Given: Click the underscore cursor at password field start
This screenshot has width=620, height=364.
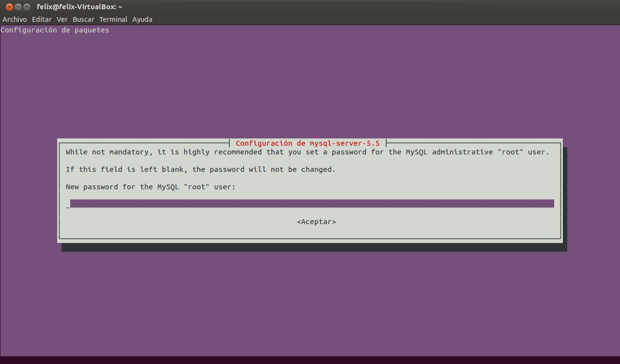Looking at the screenshot, I should 68,204.
